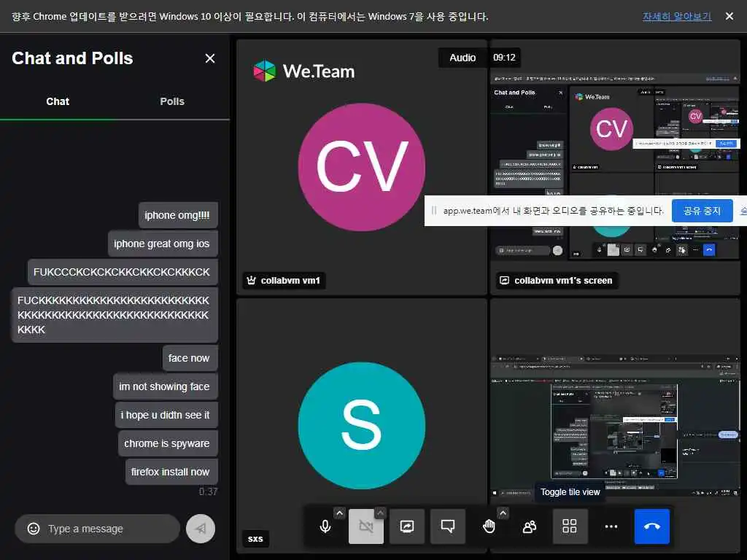
Task: Click the "i hope u didtn see it" message
Action: coord(166,415)
